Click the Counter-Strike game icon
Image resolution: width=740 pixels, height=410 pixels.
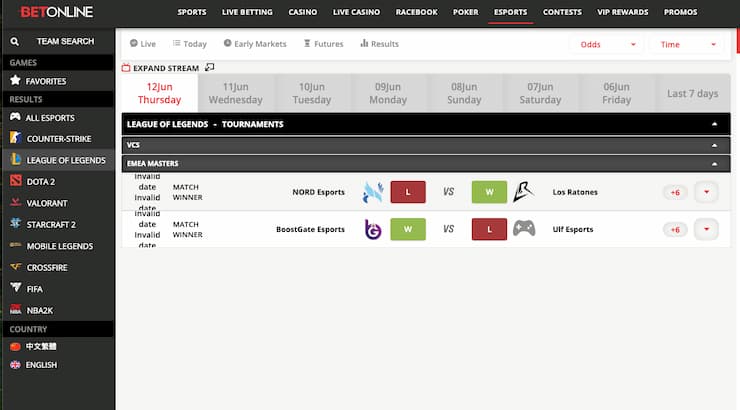[16, 138]
